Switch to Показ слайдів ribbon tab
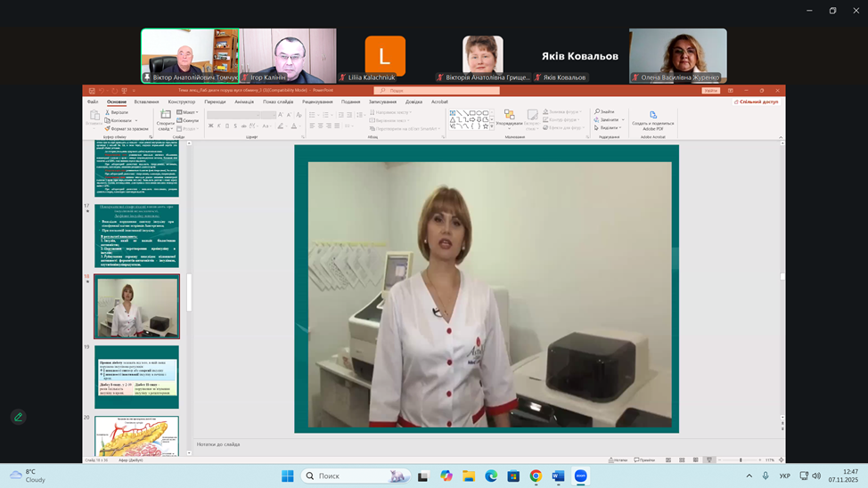 [x=278, y=102]
